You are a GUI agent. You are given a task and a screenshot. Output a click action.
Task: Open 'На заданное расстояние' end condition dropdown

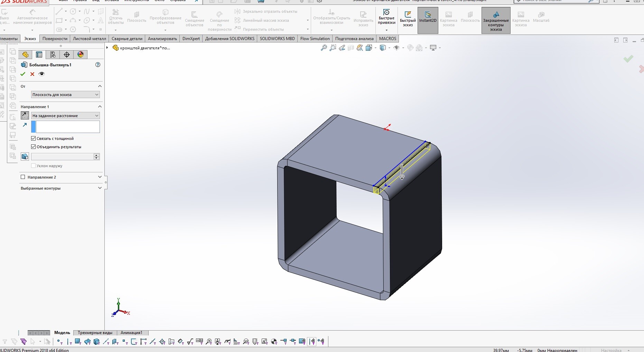(65, 116)
